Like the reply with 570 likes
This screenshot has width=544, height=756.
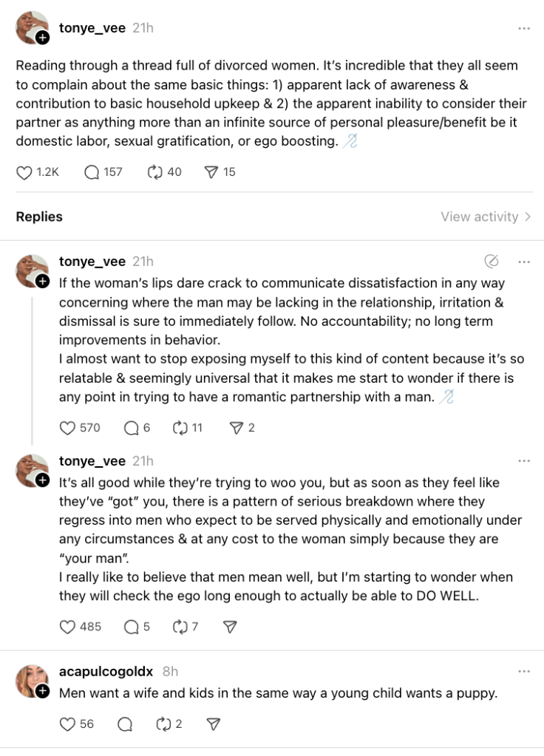[x=67, y=427]
